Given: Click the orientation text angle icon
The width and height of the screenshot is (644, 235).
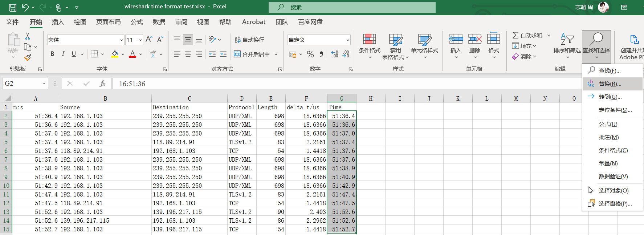Looking at the screenshot, I should (213, 40).
